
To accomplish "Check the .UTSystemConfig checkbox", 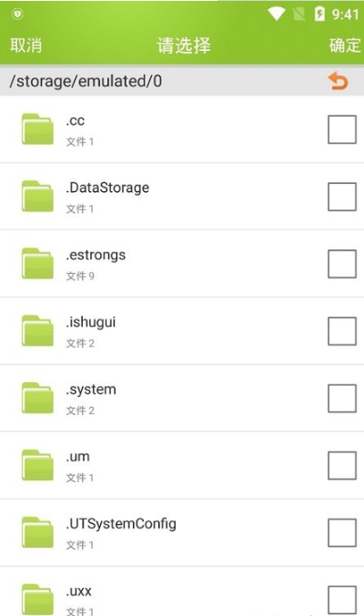I will (342, 532).
